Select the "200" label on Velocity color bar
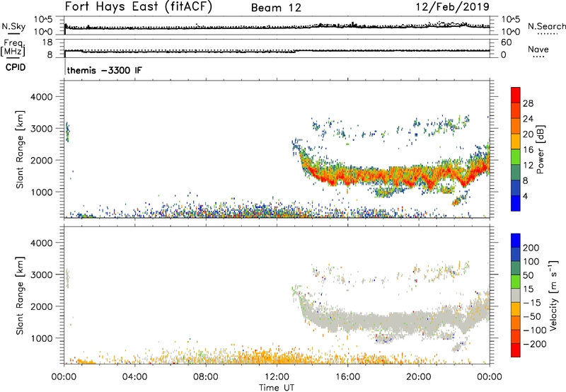Viewport: 566px width, 392px height. 531,248
